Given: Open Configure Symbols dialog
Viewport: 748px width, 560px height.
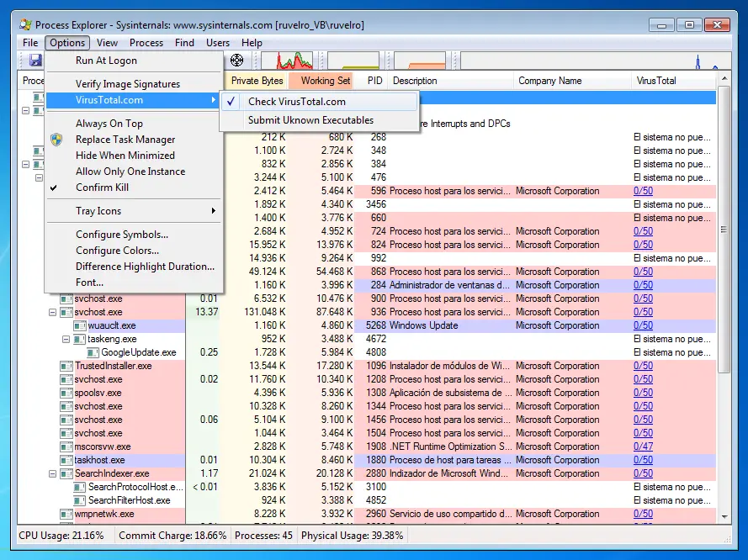Looking at the screenshot, I should (x=134, y=235).
